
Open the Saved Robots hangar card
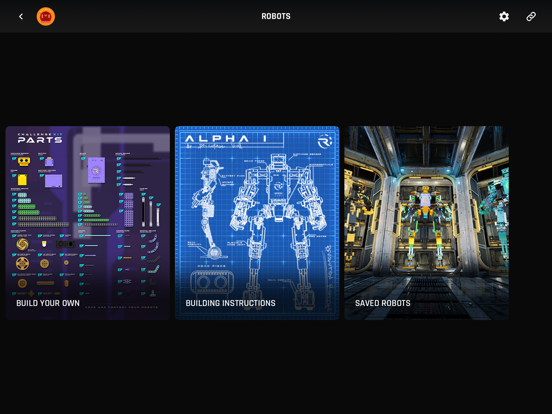426,223
